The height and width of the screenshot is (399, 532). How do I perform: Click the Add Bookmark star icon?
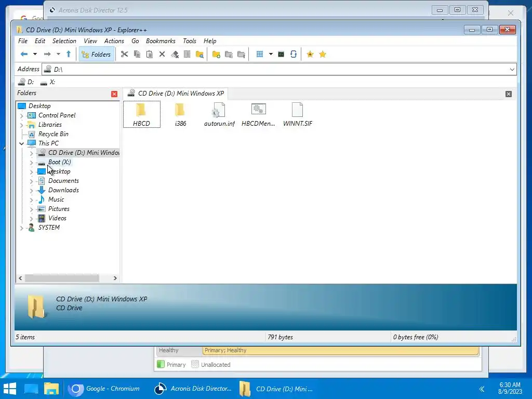(310, 54)
